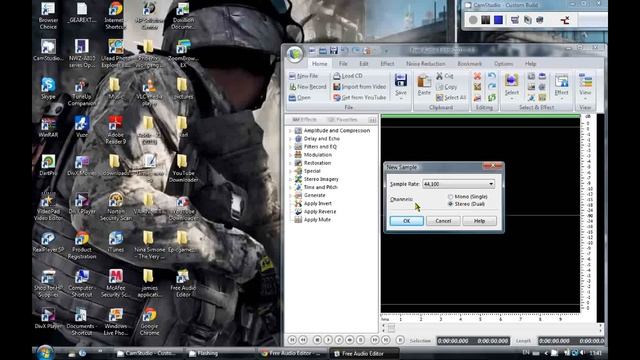640x360 pixels.
Task: Click Open in the File group
Action: pos(300,98)
